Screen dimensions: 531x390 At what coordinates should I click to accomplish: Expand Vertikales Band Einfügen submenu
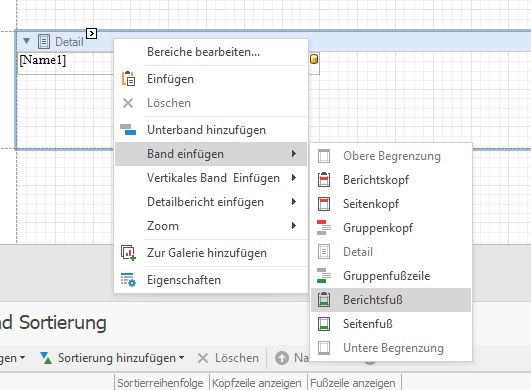211,178
